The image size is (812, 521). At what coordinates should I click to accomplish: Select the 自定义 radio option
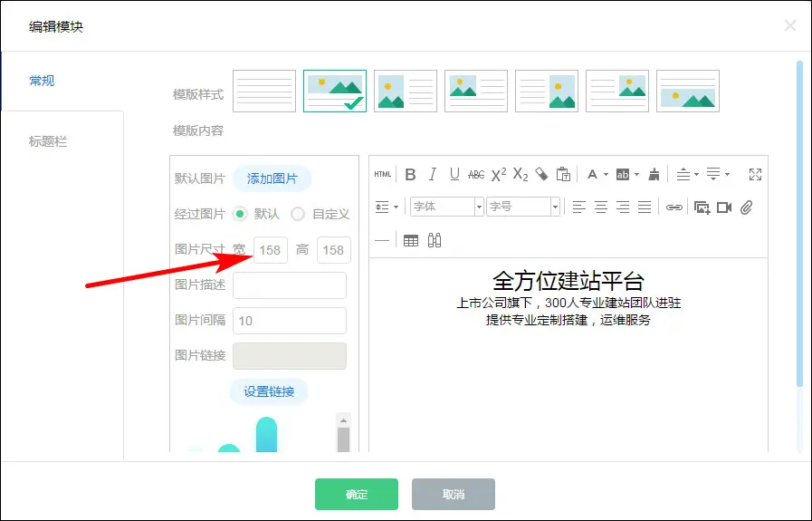298,215
